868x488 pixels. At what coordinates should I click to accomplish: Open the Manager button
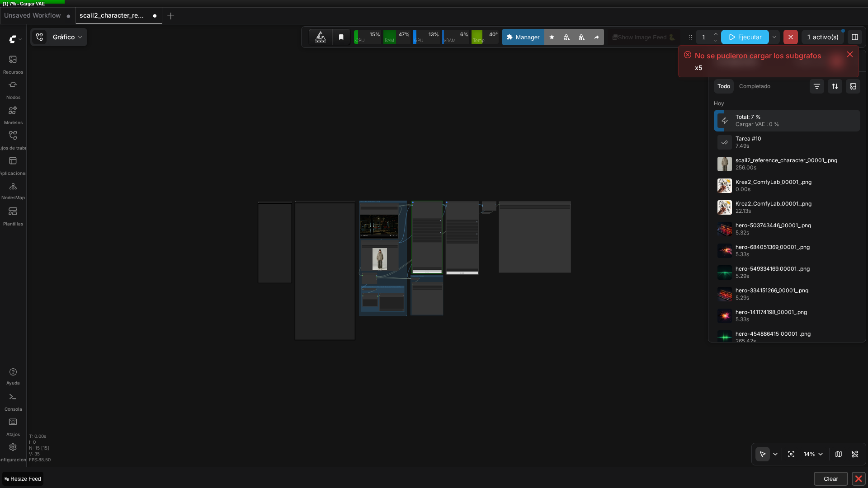coord(523,37)
